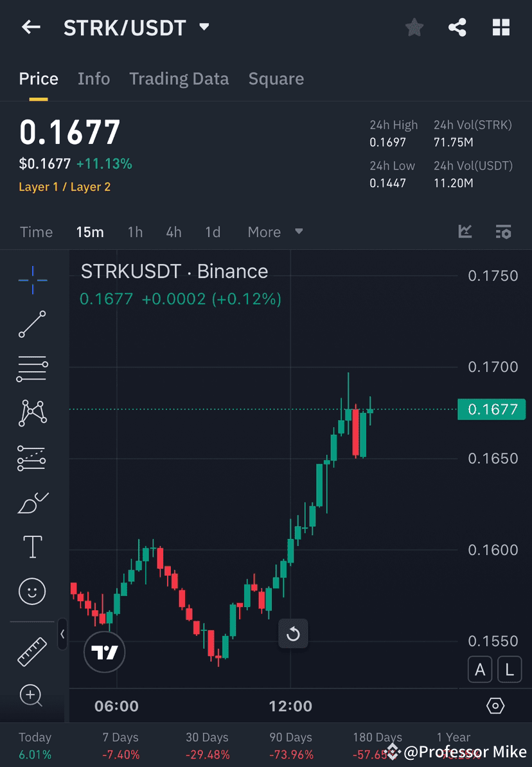Screen dimensions: 532x767
Task: Select the trend line drawing tool
Action: tap(32, 324)
